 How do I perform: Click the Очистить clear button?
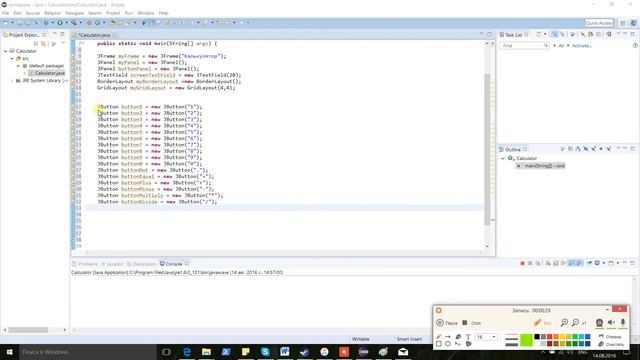tap(611, 344)
